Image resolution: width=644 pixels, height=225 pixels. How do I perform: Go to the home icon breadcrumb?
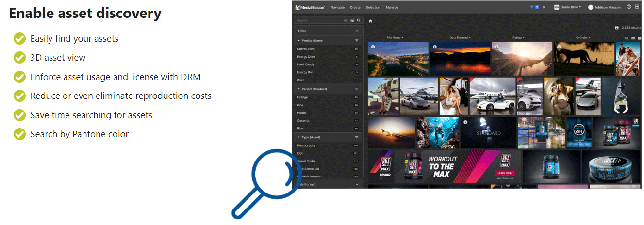click(370, 21)
